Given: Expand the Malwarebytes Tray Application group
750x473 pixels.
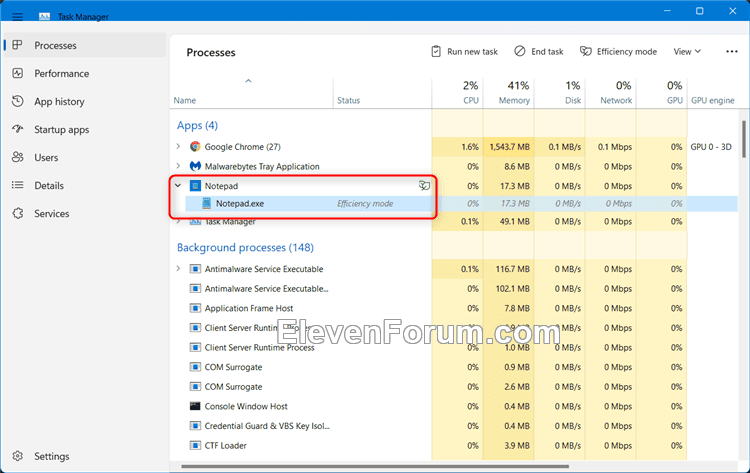Looking at the screenshot, I should tap(178, 166).
